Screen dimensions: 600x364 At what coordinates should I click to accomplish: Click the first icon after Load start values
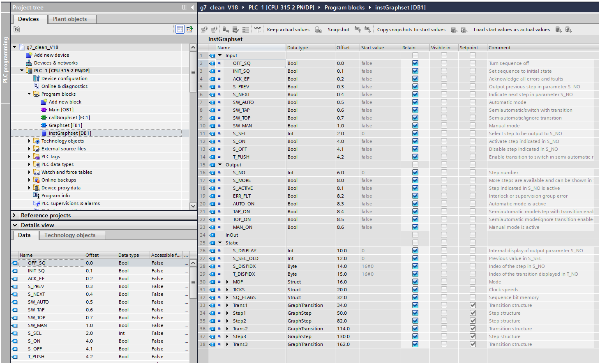tap(558, 30)
